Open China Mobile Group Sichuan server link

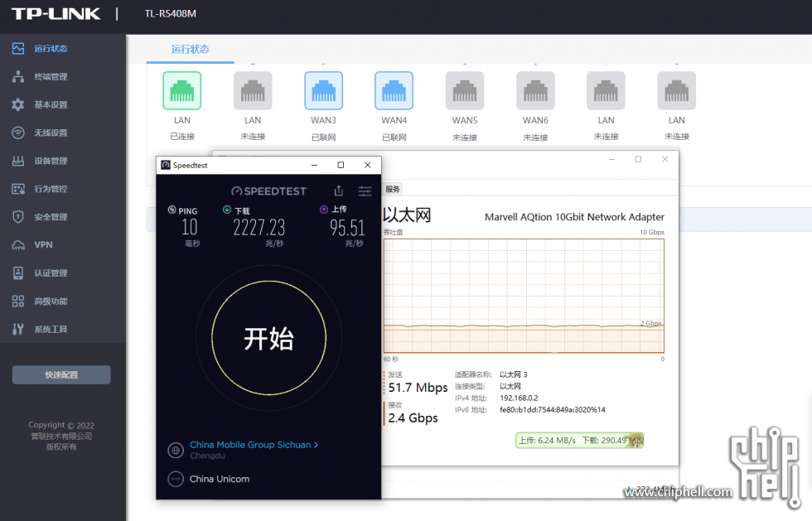coord(254,445)
